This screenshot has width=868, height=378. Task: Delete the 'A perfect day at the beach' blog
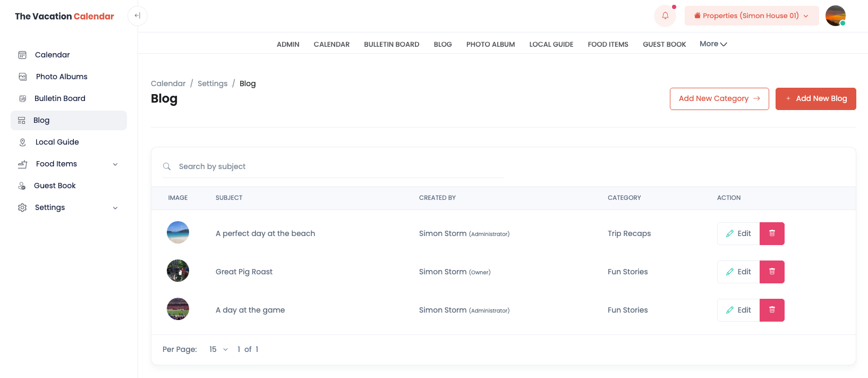pyautogui.click(x=772, y=233)
